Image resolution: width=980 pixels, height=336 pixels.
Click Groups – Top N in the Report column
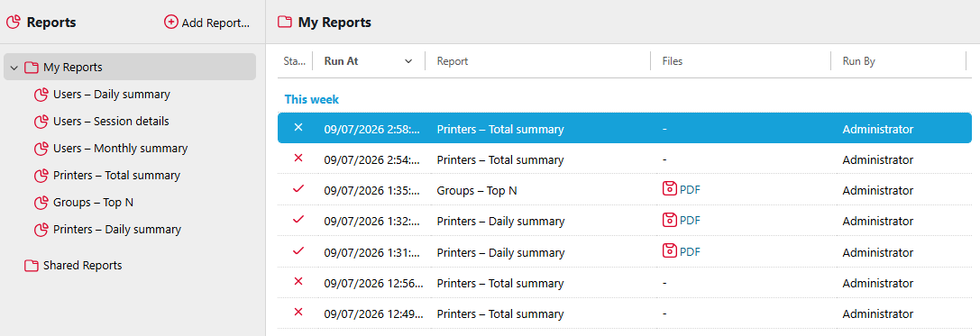(x=477, y=190)
